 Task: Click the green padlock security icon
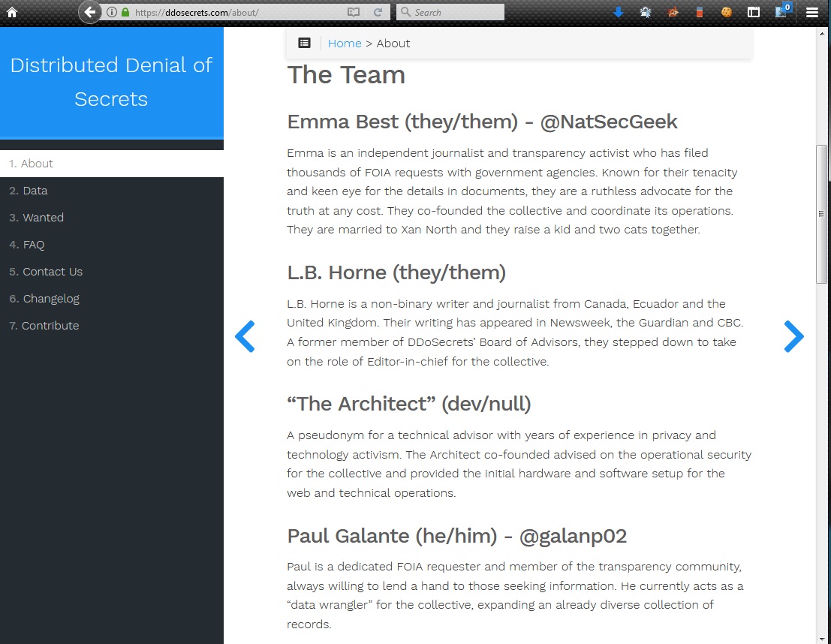125,12
